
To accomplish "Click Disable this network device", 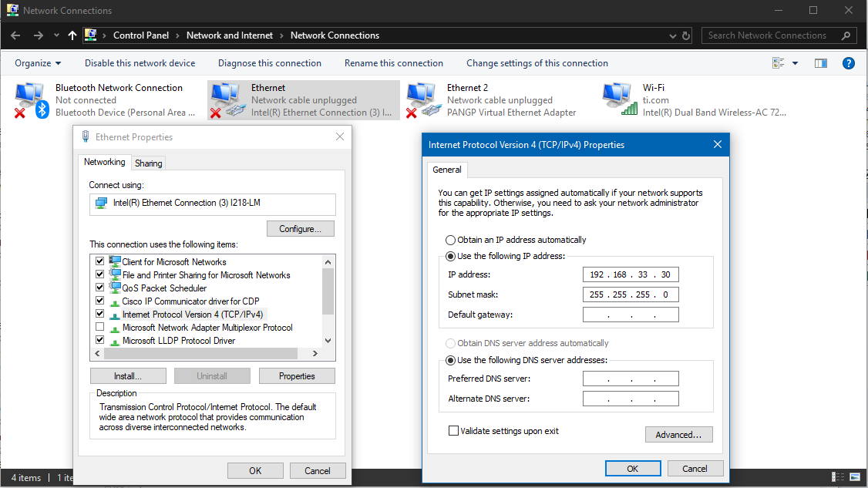I will pyautogui.click(x=140, y=63).
